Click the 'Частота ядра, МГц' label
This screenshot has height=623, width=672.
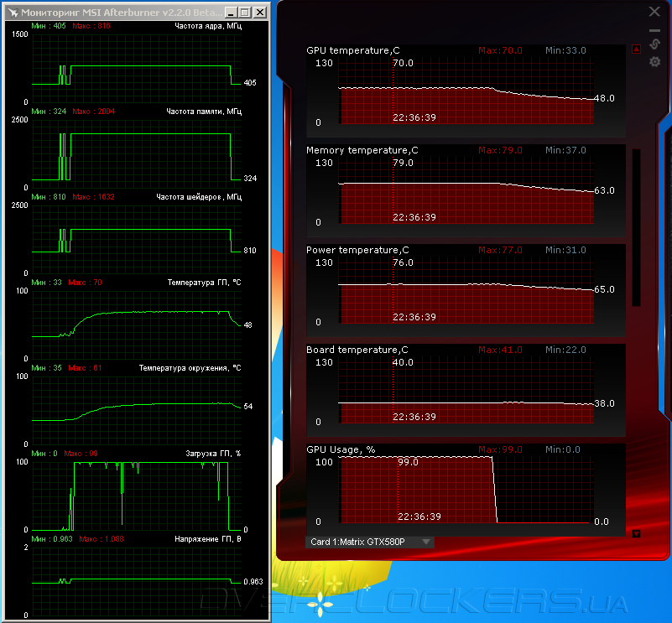208,26
